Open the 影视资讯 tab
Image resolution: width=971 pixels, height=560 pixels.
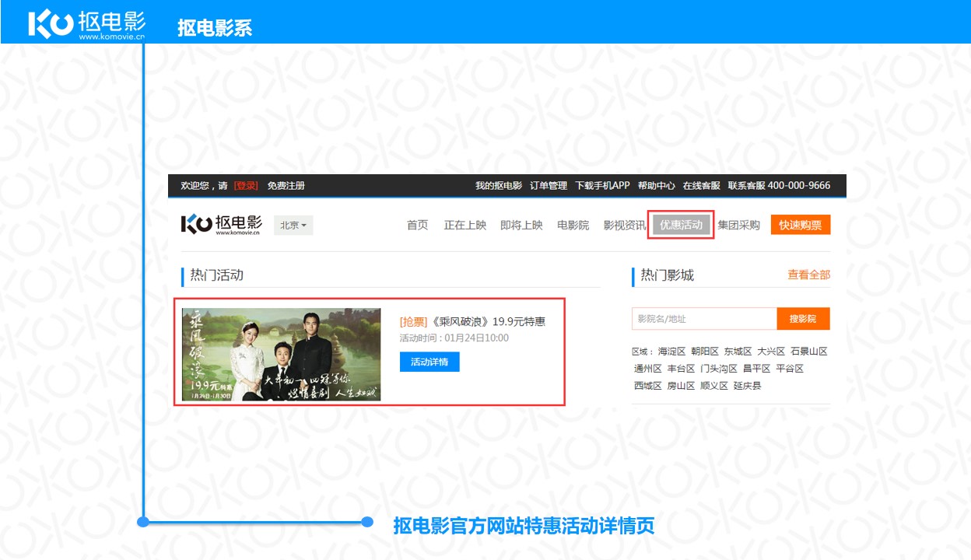pos(625,226)
